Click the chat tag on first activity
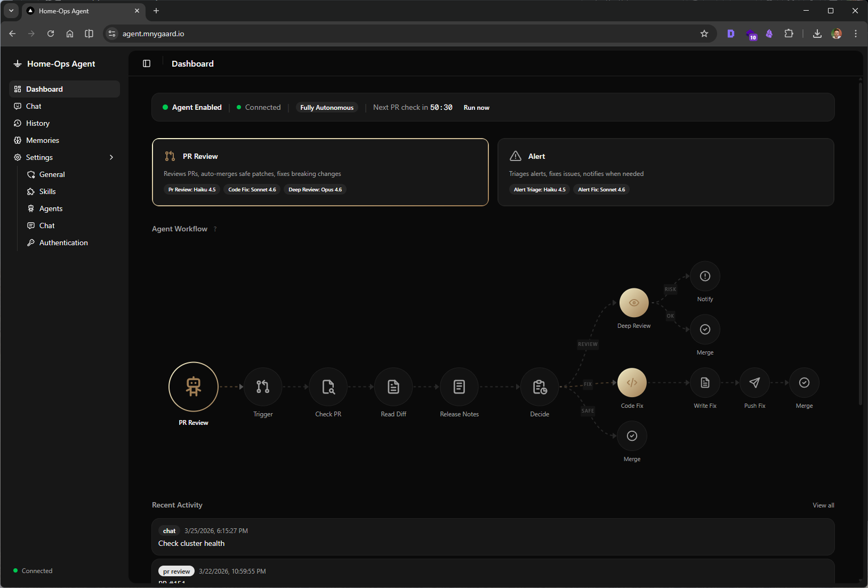This screenshot has height=588, width=868. [x=169, y=531]
